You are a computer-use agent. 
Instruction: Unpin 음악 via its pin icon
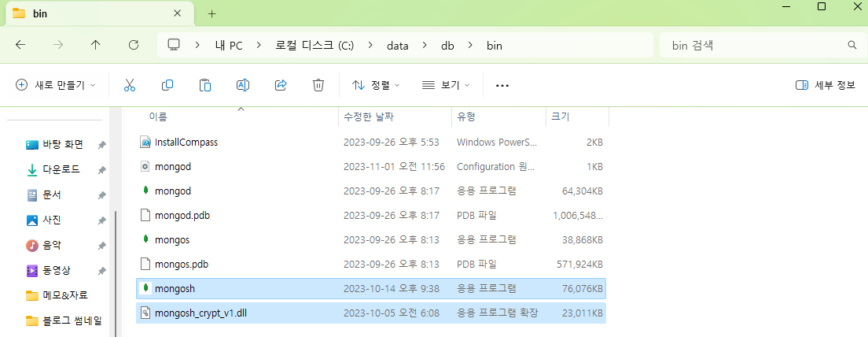point(102,246)
